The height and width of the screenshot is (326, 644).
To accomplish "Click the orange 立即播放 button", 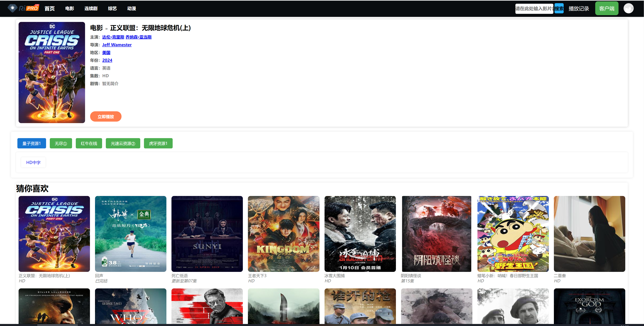I will 106,116.
